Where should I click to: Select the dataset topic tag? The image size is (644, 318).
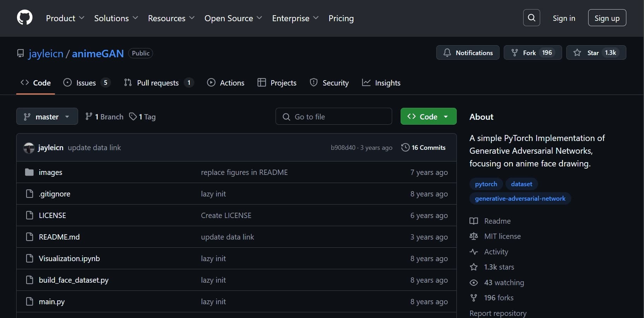521,184
